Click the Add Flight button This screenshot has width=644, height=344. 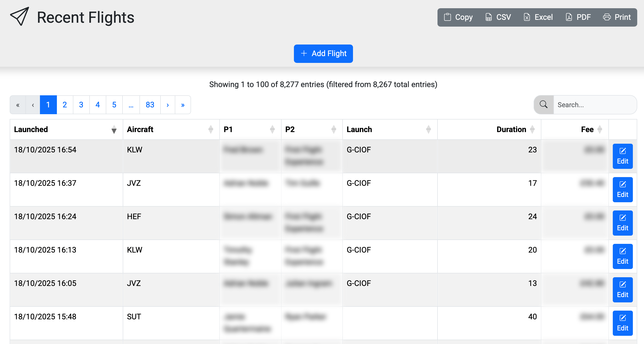(x=323, y=53)
